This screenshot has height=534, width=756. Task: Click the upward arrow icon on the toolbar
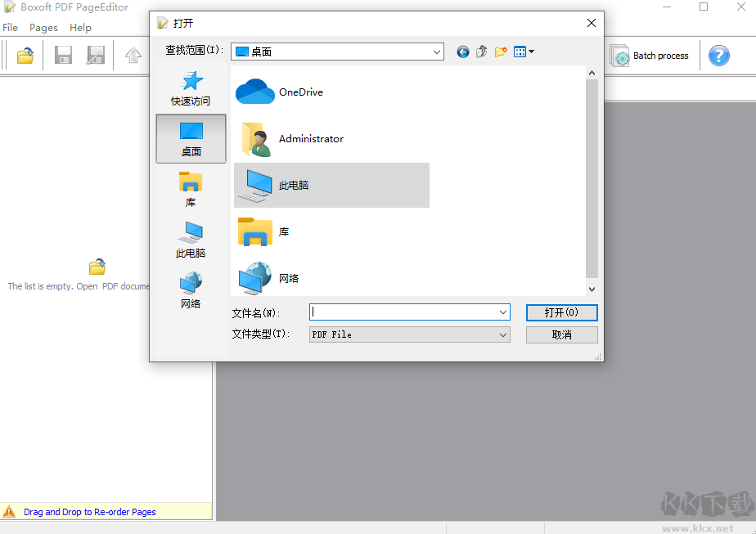point(133,55)
